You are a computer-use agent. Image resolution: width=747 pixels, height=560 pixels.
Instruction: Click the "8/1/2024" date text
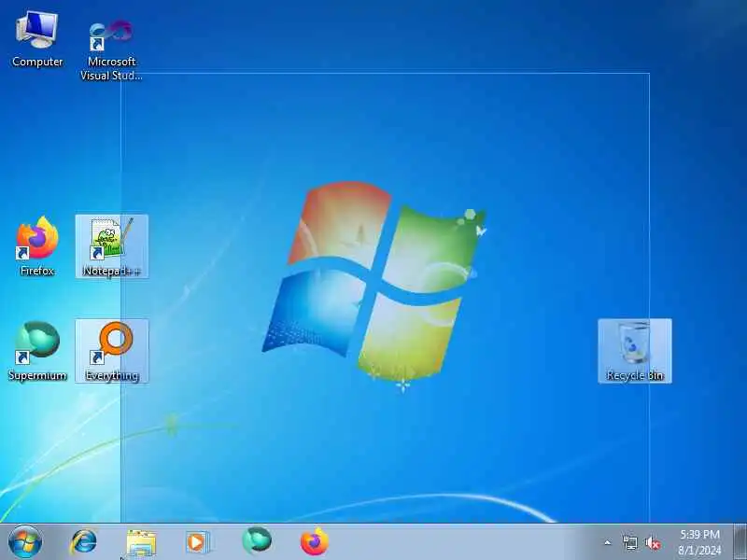coord(699,551)
